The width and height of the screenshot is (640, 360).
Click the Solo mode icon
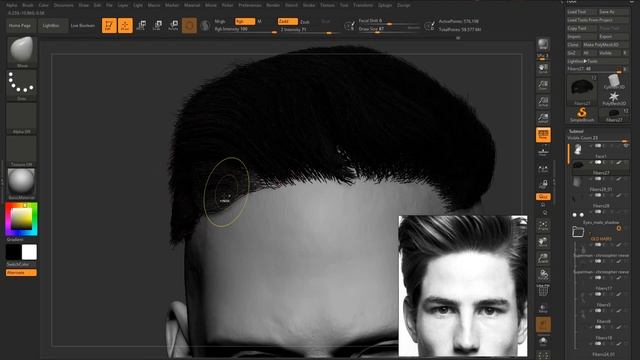coord(543,340)
